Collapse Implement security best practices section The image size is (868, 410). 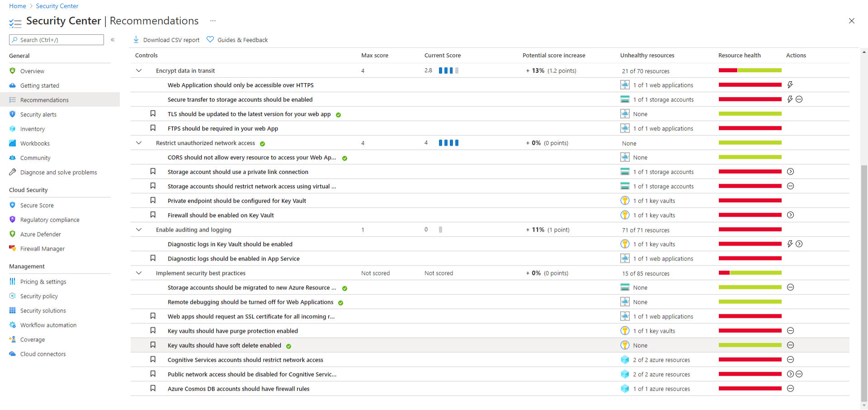139,273
